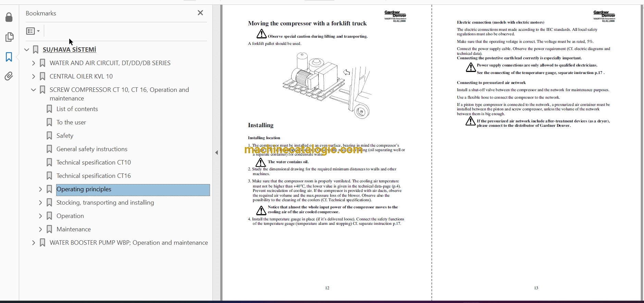Click bookmark icon beside CENTRAL OILER KVL 10
Image resolution: width=644 pixels, height=303 pixels.
click(42, 76)
